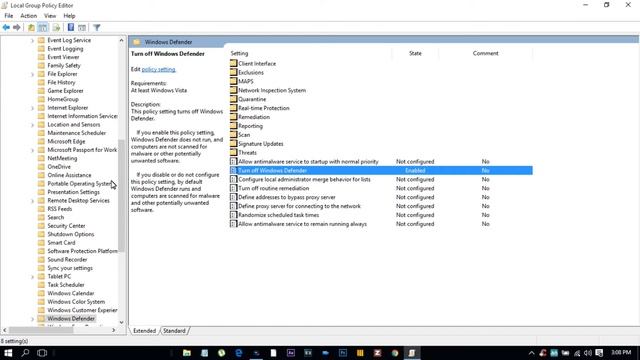Image resolution: width=640 pixels, height=360 pixels.
Task: Expand the Internet Explorer tree node
Action: (x=32, y=108)
